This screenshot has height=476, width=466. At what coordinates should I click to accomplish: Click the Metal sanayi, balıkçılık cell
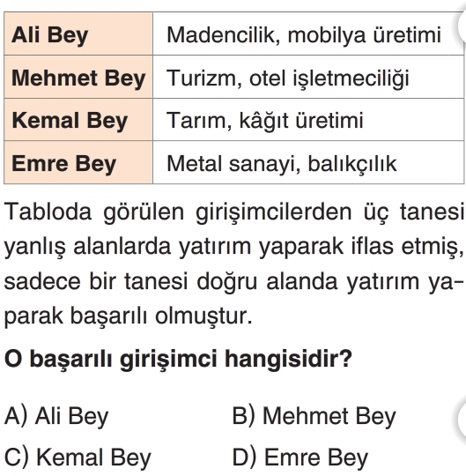tap(308, 162)
